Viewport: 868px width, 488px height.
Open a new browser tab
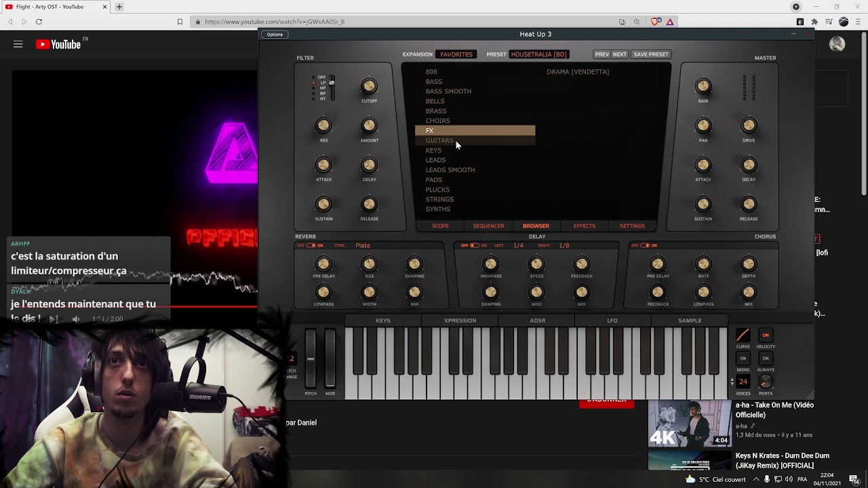(119, 7)
